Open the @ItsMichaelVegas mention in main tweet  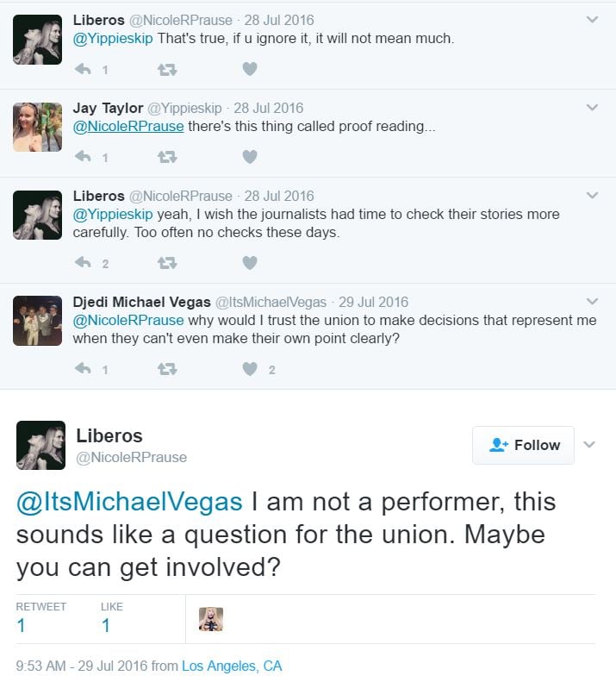point(129,501)
